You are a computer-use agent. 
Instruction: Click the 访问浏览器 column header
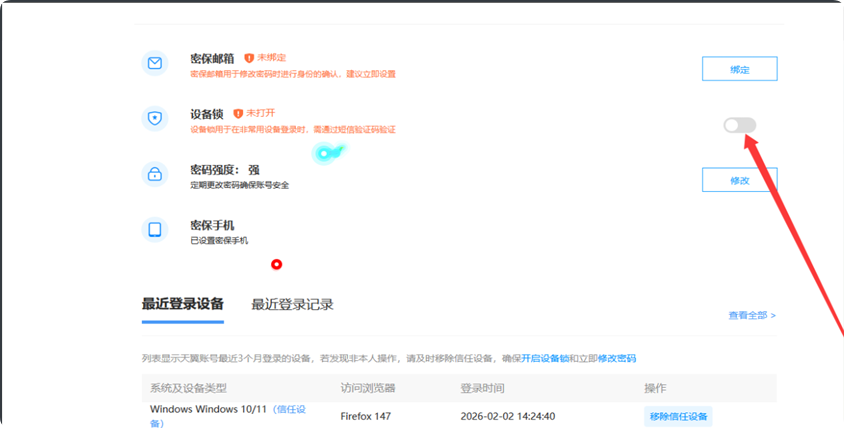tap(368, 388)
